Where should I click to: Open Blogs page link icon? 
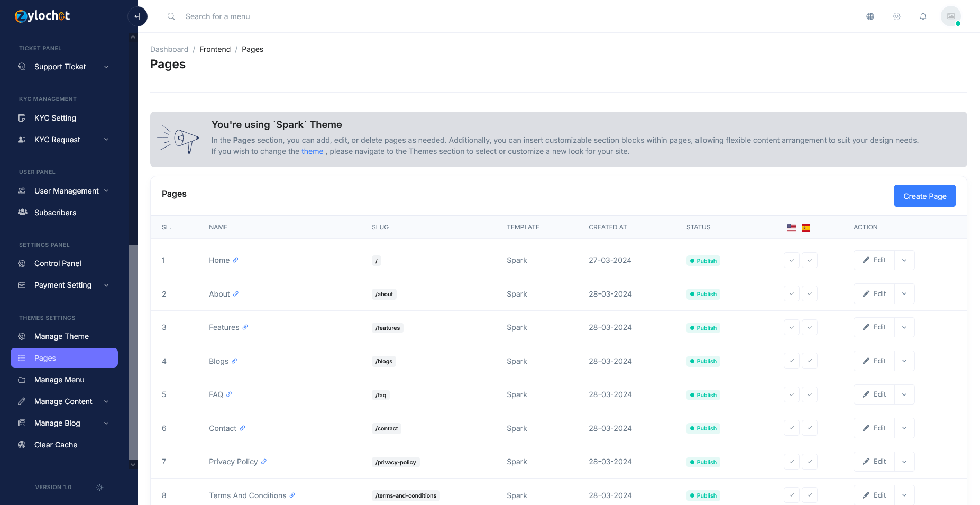(234, 361)
